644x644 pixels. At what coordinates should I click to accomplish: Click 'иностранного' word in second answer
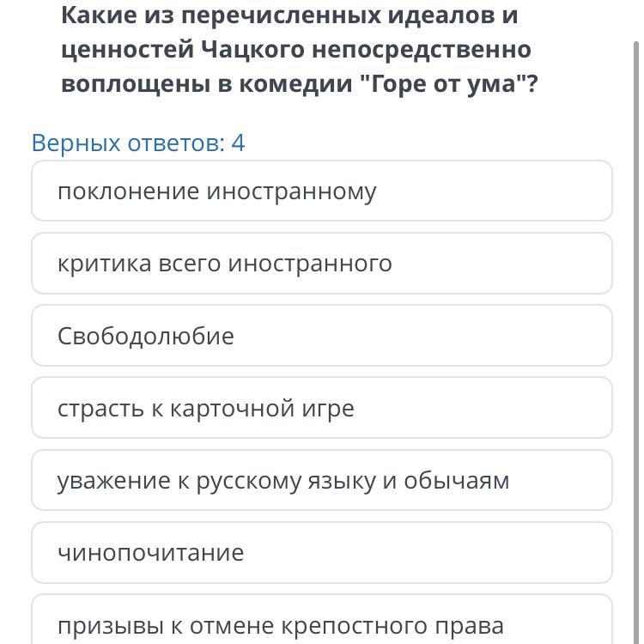[x=310, y=264]
